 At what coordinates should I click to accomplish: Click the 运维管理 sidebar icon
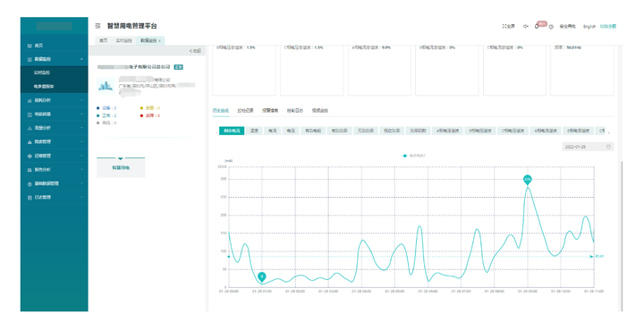coord(30,156)
